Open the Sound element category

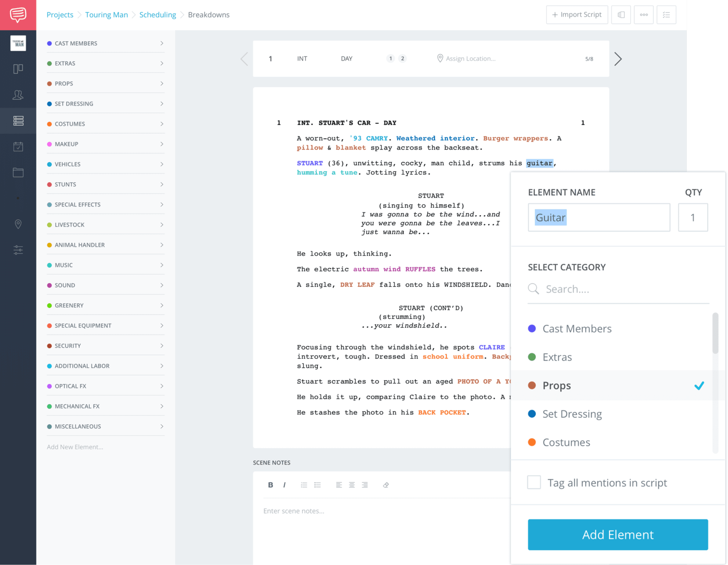coord(105,286)
